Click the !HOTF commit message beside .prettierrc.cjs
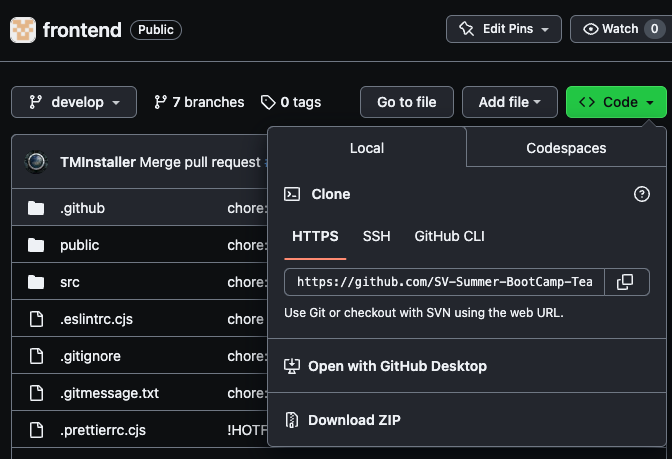The image size is (672, 459). [x=247, y=430]
